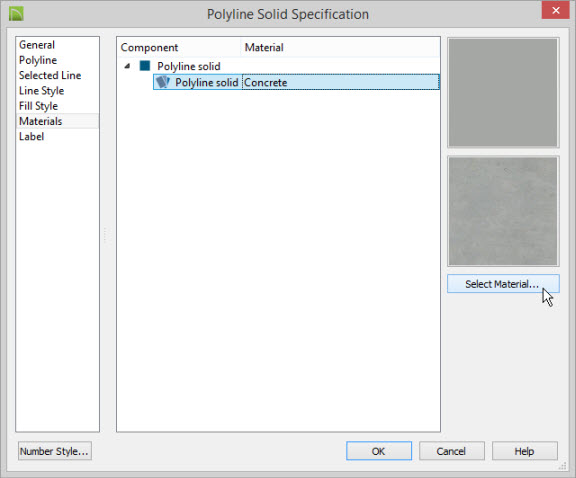Click the solid gray color preview
The image size is (576, 478).
tap(503, 93)
